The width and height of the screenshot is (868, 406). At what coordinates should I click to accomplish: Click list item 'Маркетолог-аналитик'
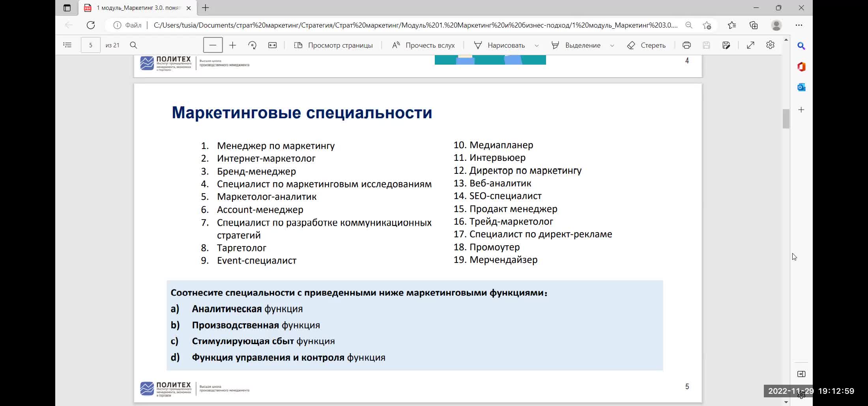click(x=267, y=197)
